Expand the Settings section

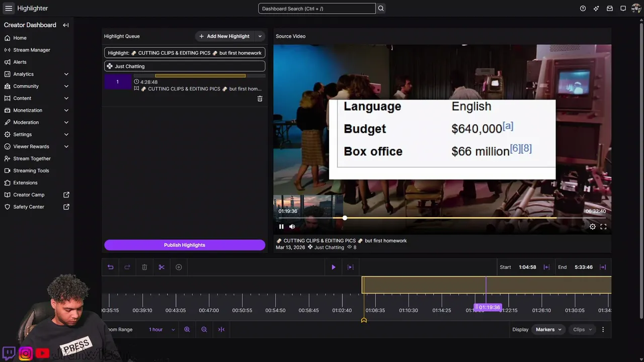coord(66,134)
